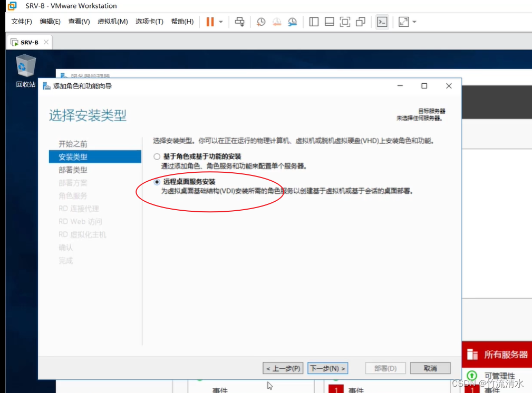
Task: Toggle the library sidebar view icon
Action: click(x=314, y=22)
